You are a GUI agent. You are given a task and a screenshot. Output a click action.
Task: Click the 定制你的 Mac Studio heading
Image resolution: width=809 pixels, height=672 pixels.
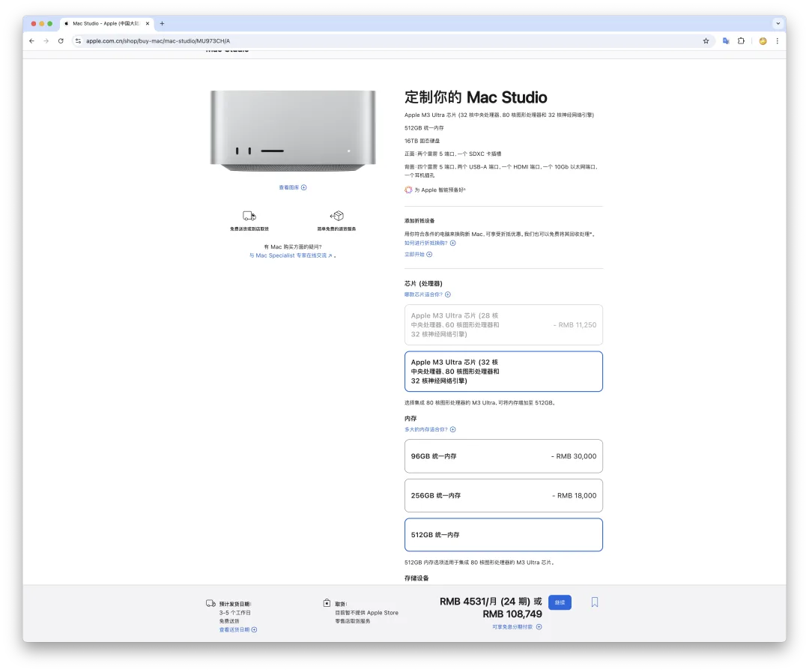[476, 97]
